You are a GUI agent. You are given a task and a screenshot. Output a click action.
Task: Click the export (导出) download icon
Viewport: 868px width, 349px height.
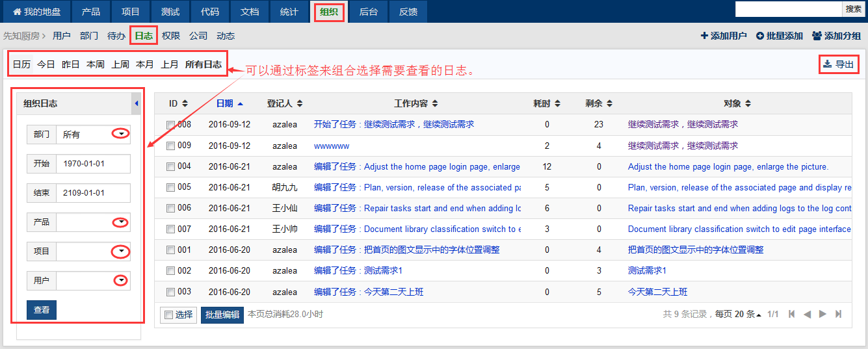(x=827, y=64)
